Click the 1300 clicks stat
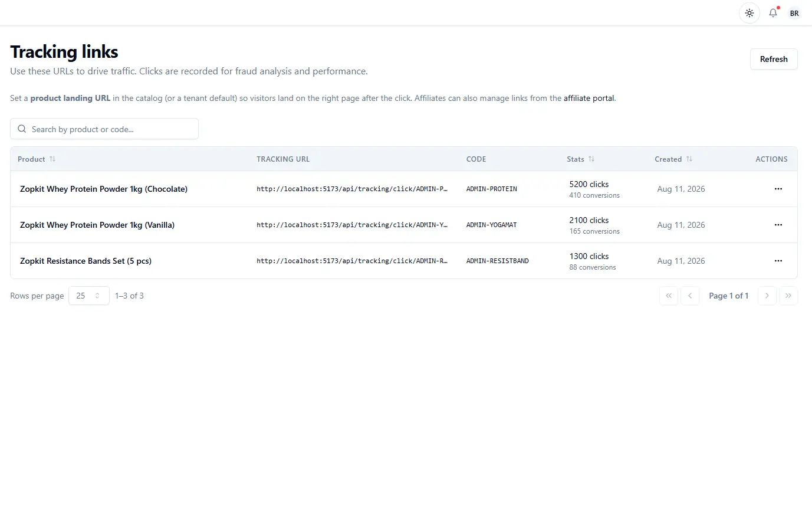Viewport: 812px width, 531px height. (589, 256)
